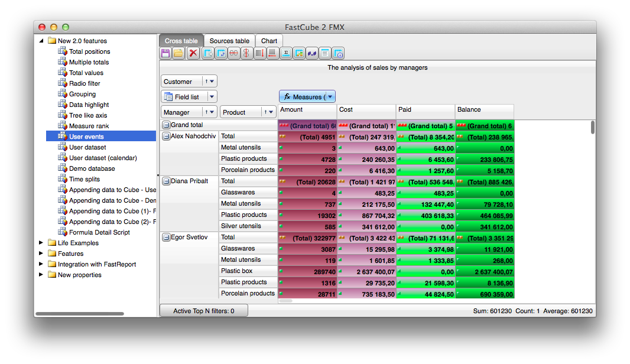Select the User events tree item
The image size is (630, 364).
pyautogui.click(x=101, y=136)
